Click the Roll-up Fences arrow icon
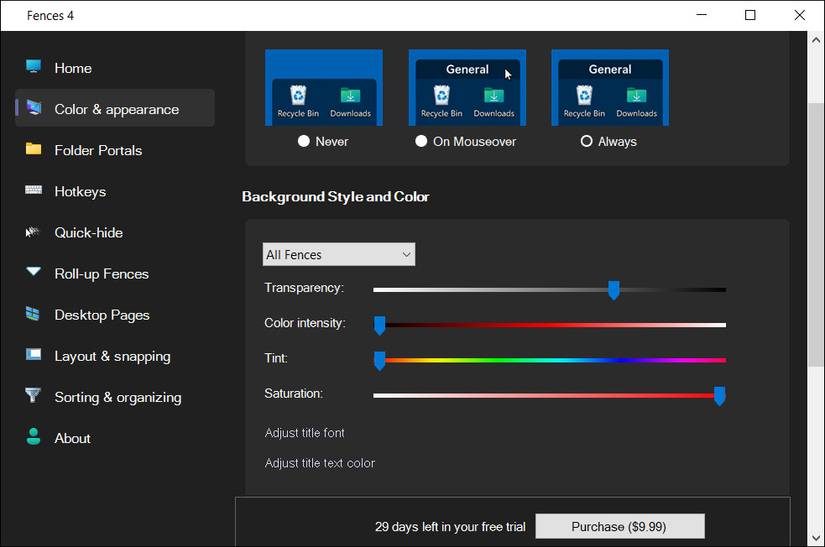The width and height of the screenshot is (825, 547). 34,273
